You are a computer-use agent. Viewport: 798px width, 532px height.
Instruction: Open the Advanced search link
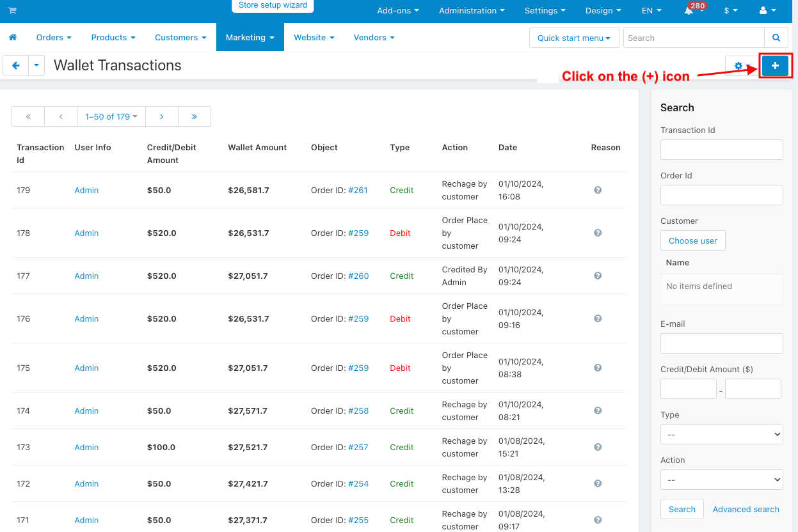746,509
